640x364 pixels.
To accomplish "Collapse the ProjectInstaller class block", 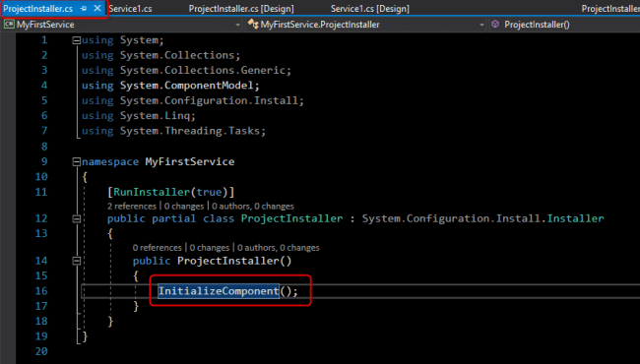I will (x=77, y=218).
